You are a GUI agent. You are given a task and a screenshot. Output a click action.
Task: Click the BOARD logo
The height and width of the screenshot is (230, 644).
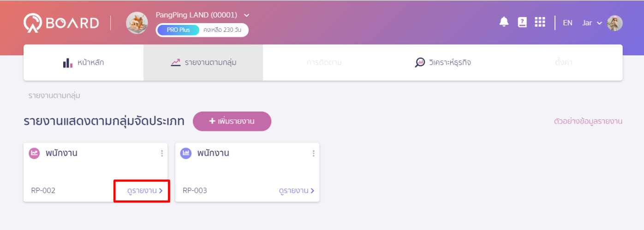61,23
